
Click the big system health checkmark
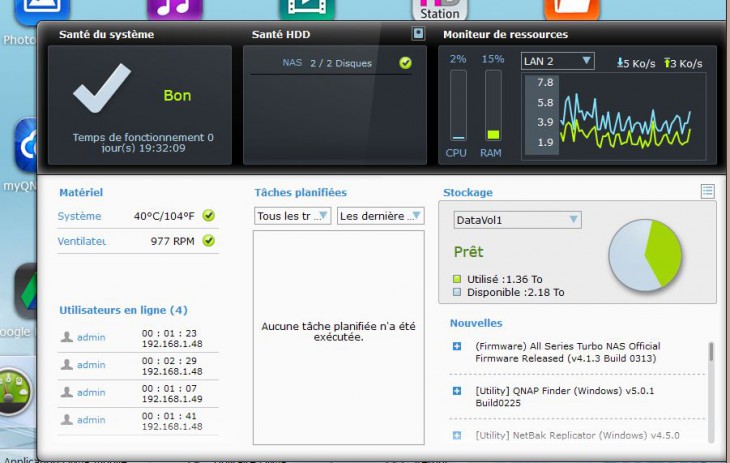tap(102, 89)
